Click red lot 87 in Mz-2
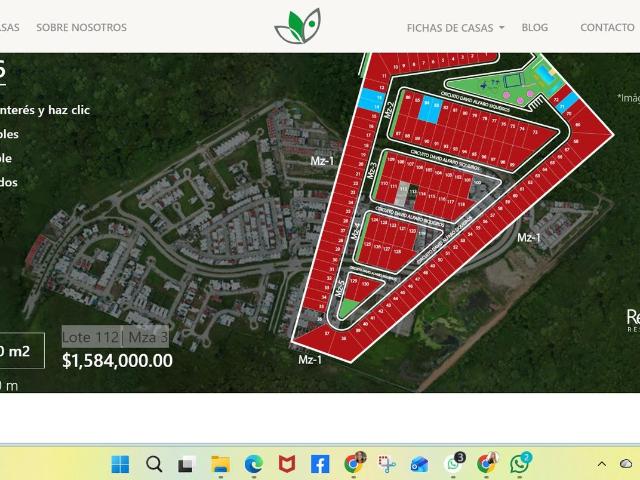The width and height of the screenshot is (640, 480). point(399,127)
